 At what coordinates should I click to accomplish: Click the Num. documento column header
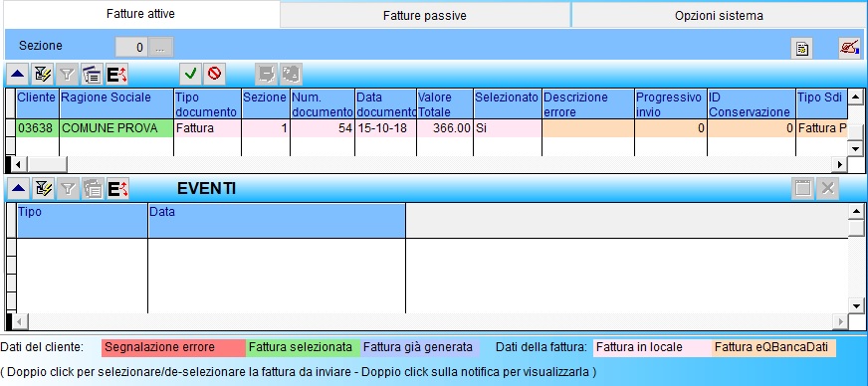323,104
